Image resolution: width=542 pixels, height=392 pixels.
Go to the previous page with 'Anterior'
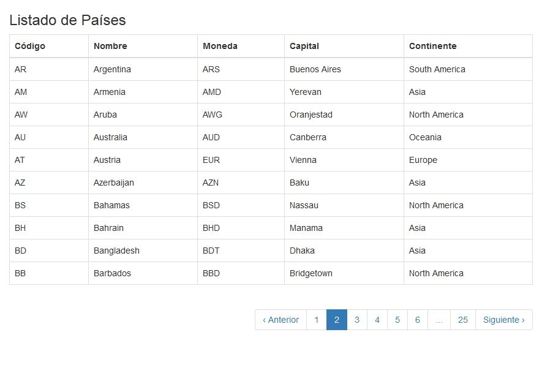click(x=280, y=320)
